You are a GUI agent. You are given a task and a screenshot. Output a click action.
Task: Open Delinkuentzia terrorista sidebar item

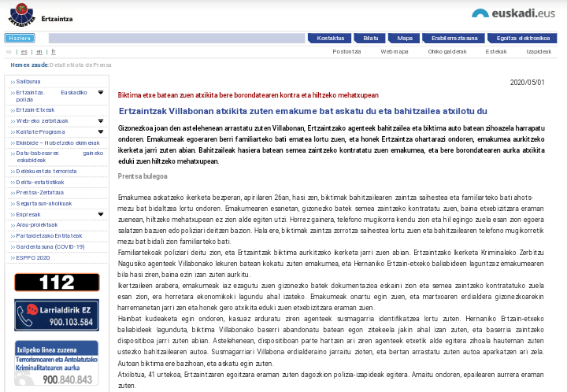coord(46,172)
